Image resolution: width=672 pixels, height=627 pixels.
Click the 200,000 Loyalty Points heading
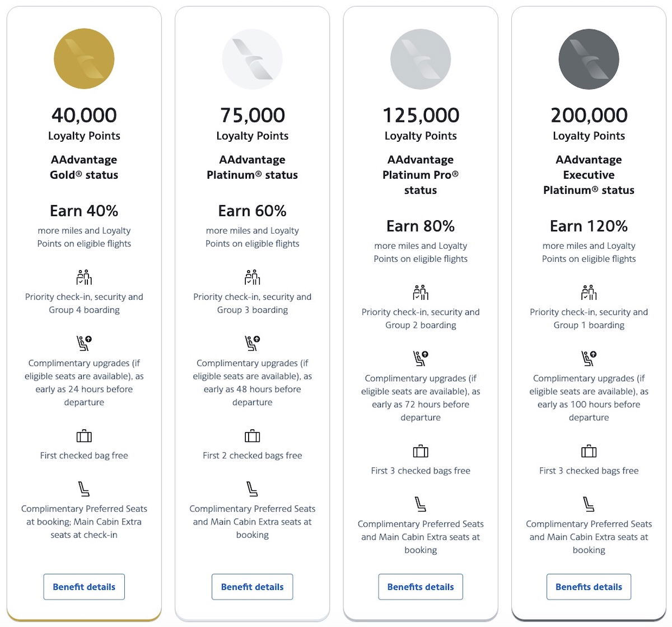click(x=589, y=115)
